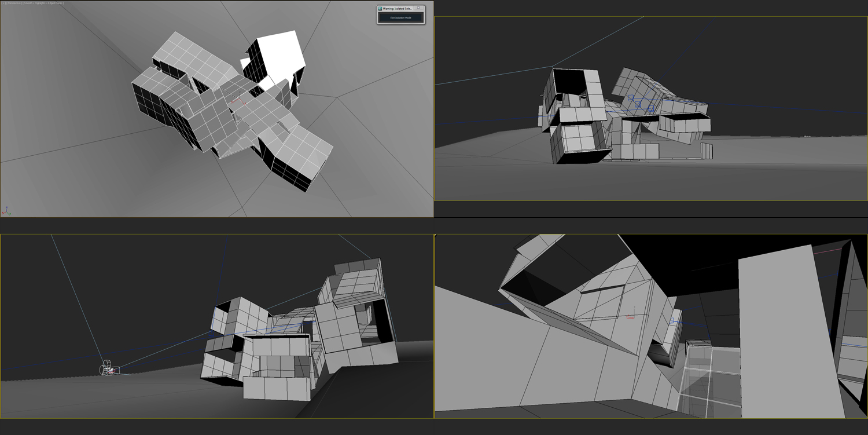Click the XYZ axis tripod icon
Screen dimensions: 868x435
[6, 211]
